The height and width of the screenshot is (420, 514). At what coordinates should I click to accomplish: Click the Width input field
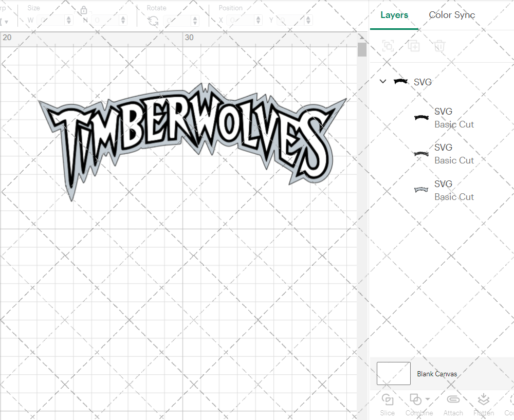pyautogui.click(x=51, y=21)
